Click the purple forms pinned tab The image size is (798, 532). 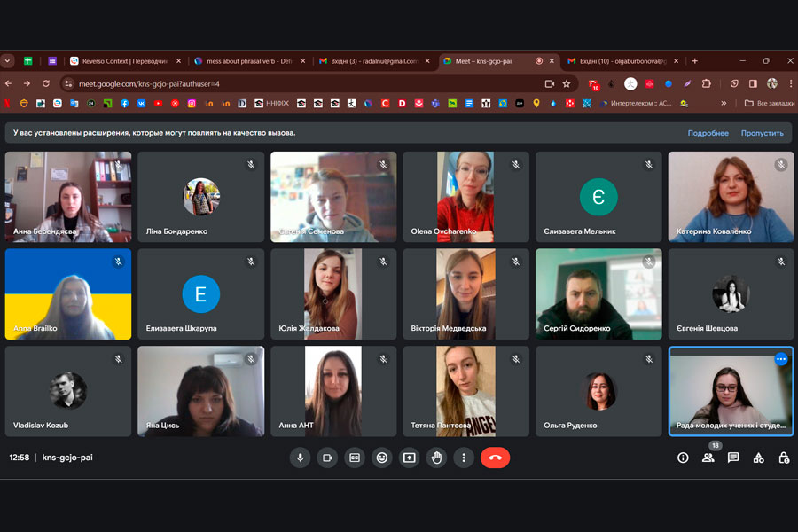tap(52, 61)
